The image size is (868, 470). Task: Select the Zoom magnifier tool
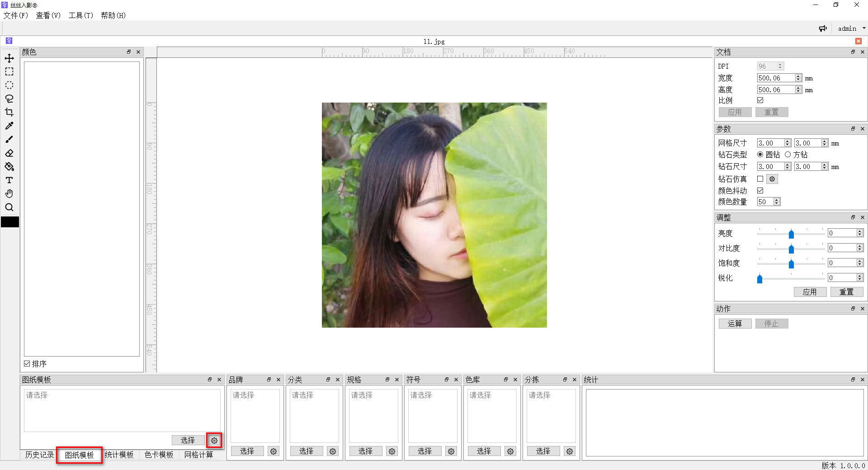point(9,207)
